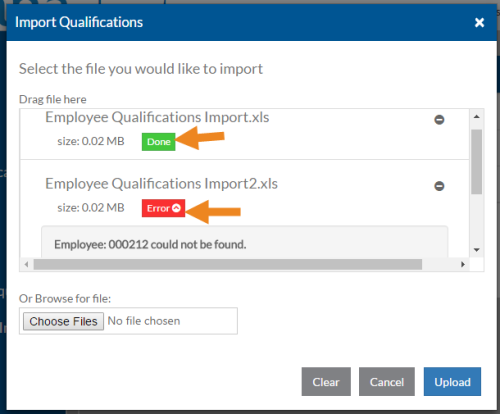Viewport: 500px width, 414px height.
Task: Select the Employee Qualifications Import.xls entry
Action: [157, 117]
